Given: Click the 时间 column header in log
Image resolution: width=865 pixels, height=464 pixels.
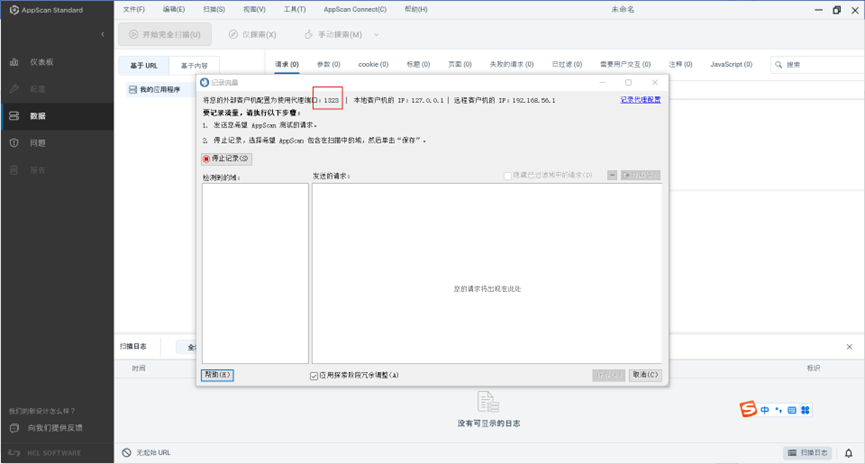Looking at the screenshot, I should click(x=138, y=369).
